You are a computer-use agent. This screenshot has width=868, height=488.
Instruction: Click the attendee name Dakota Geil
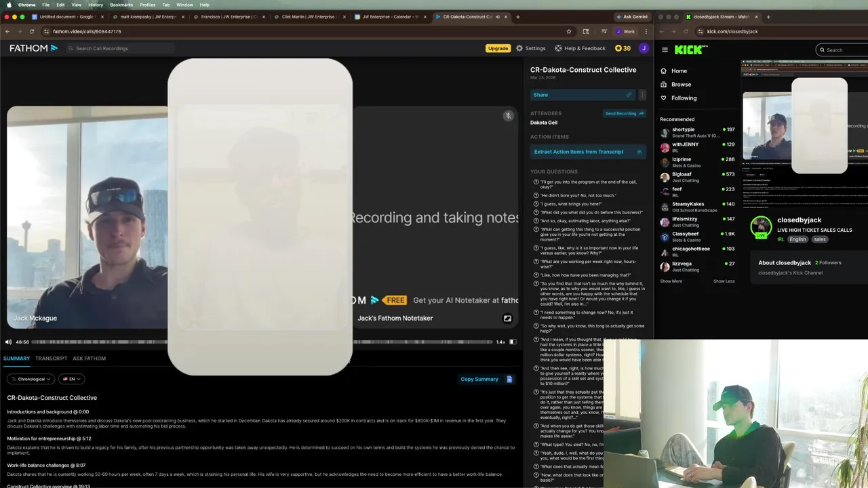pos(544,123)
